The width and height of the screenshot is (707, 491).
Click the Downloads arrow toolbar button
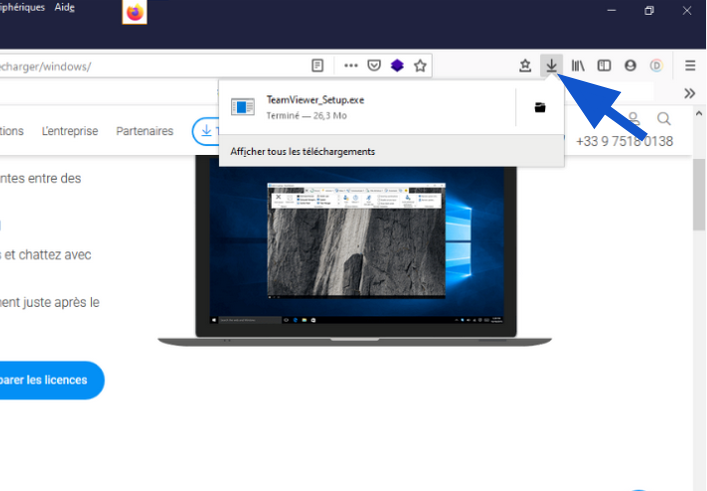coord(551,66)
